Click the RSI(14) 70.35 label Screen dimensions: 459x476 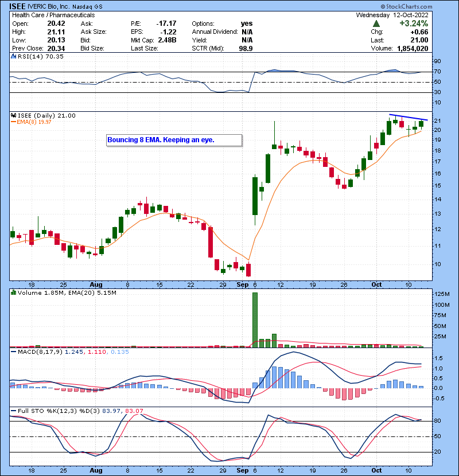click(x=40, y=56)
